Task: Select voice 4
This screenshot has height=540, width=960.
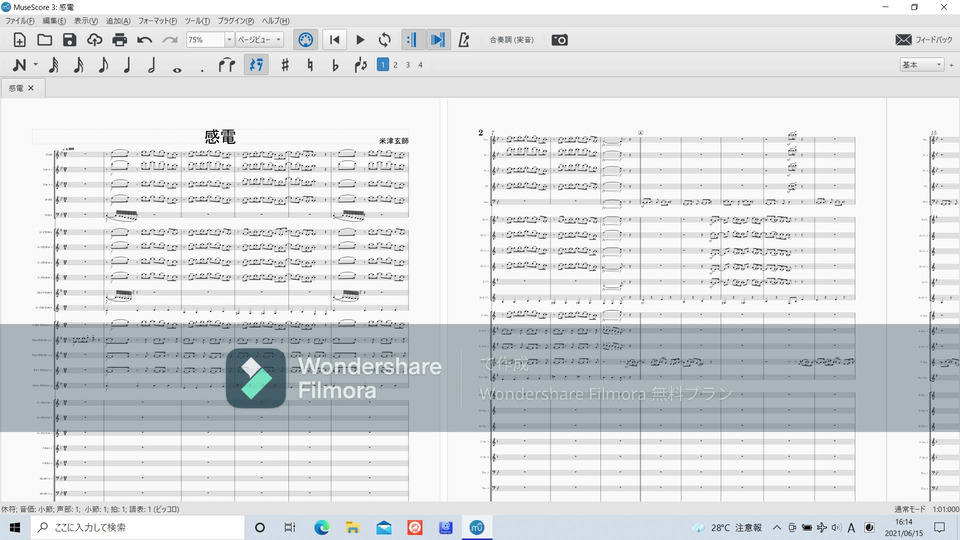Action: click(421, 64)
